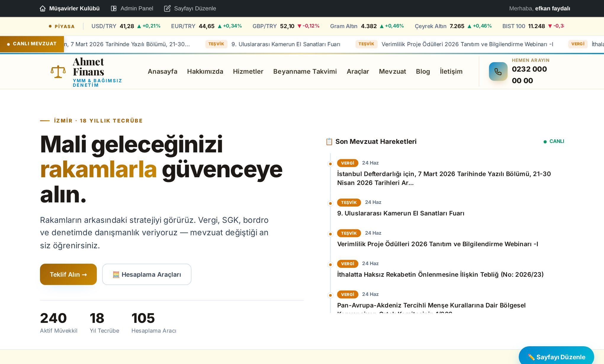Click the Hesaplama Araçları button
The width and height of the screenshot is (604, 364).
(x=147, y=274)
